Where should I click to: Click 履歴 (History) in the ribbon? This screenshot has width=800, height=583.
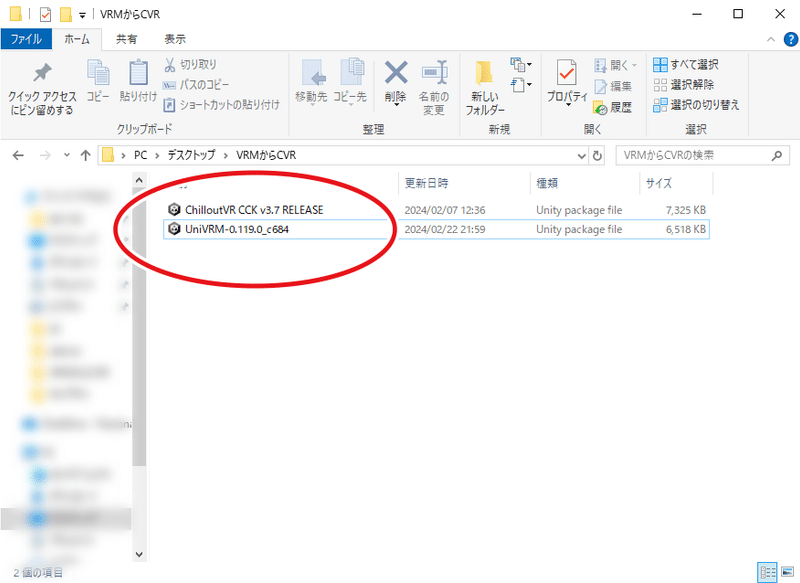pyautogui.click(x=613, y=107)
